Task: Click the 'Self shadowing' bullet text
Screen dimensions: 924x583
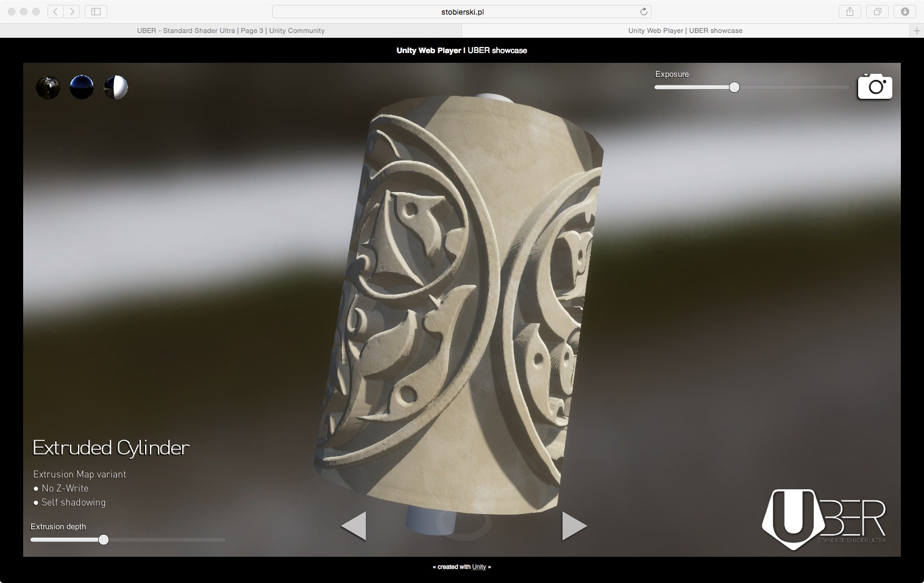Action: (x=73, y=503)
